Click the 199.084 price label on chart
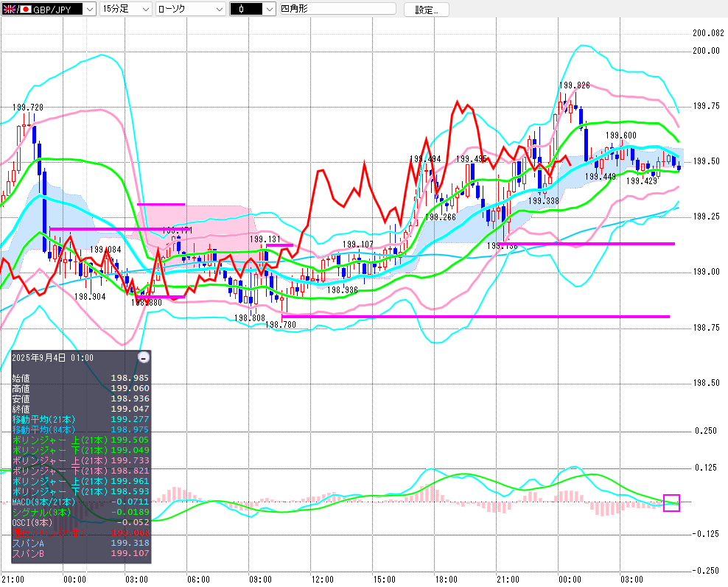Viewport: 728px width, 587px height. [105, 250]
